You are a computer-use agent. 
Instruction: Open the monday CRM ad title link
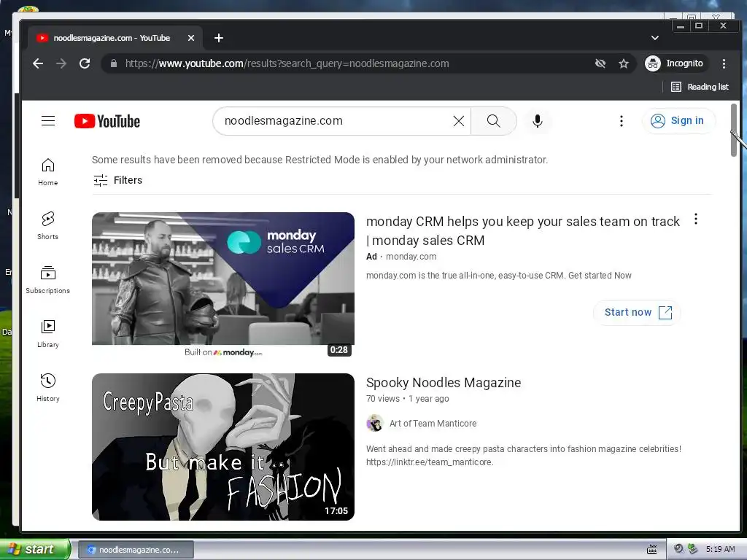pos(522,231)
